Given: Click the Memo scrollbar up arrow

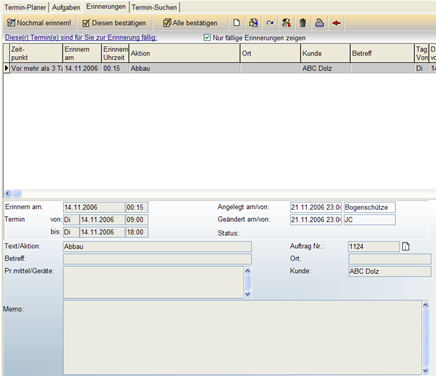Looking at the screenshot, I should coord(426,305).
